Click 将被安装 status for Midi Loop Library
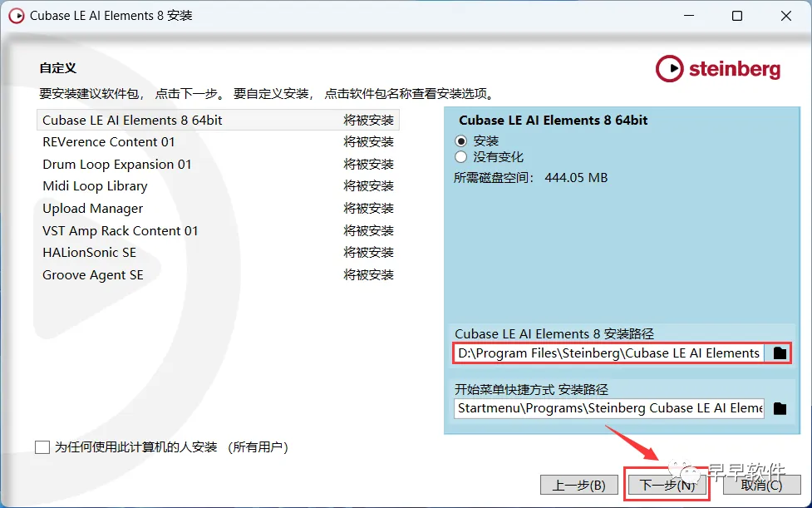 pos(369,186)
